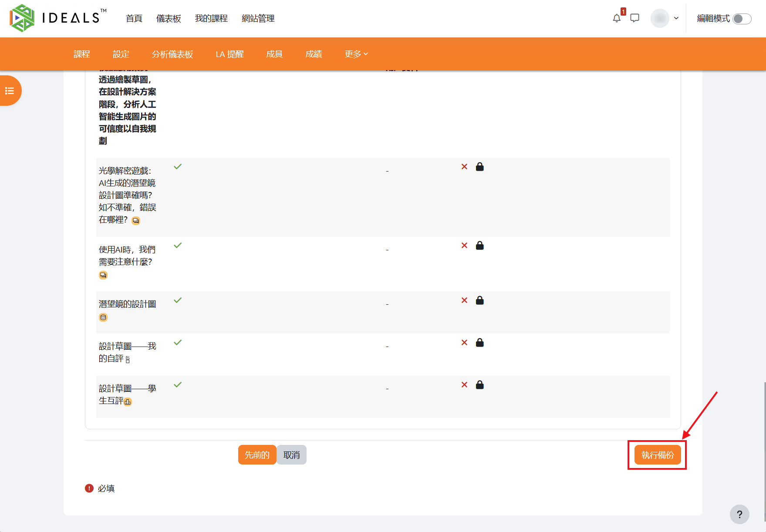766x532 pixels.
Task: Click red X in 光學解密遊戲 row
Action: [x=464, y=167]
